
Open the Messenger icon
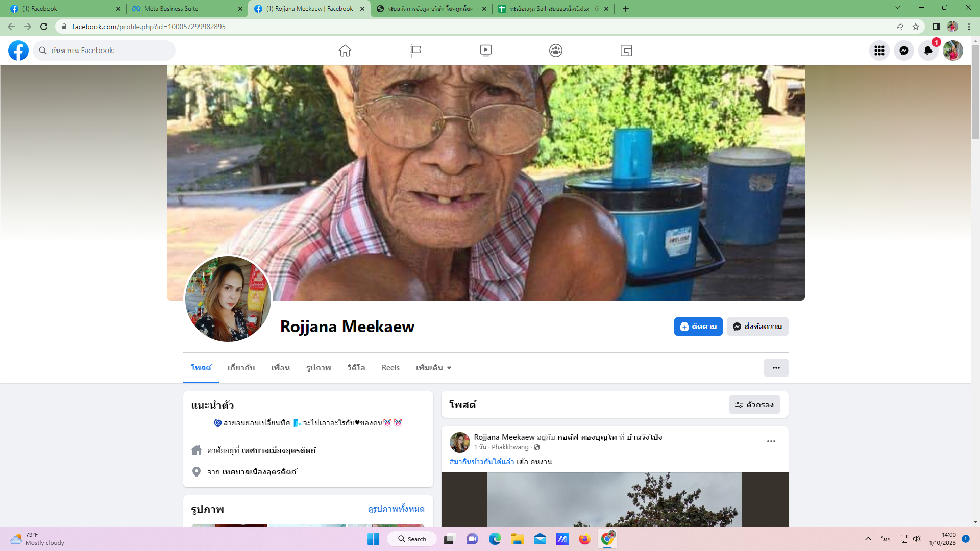pyautogui.click(x=903, y=51)
